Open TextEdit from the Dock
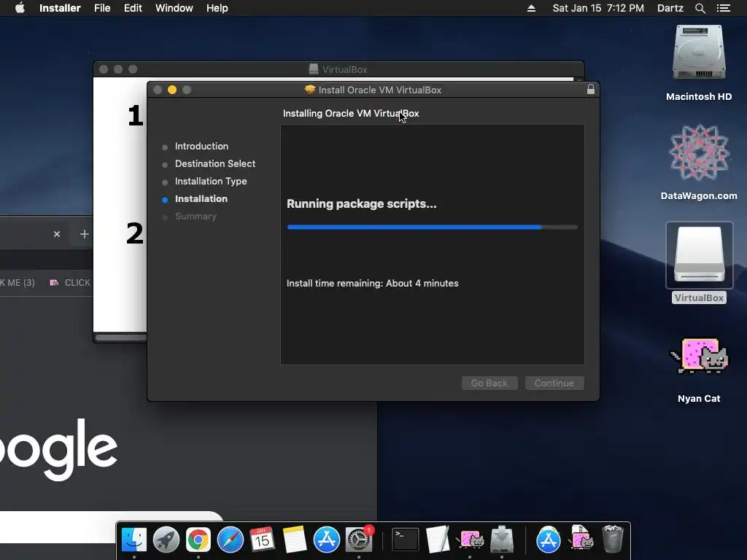The image size is (747, 560). click(438, 540)
